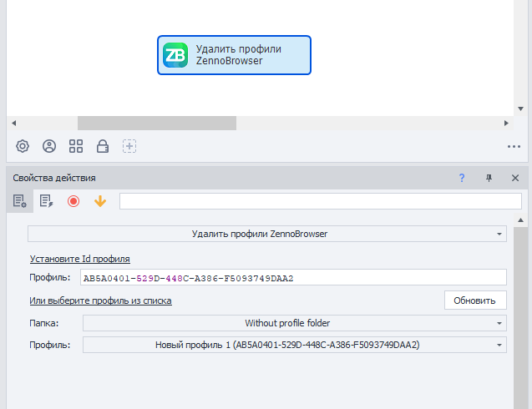Open the Удалить профили ZennoBrowser action dropdown
Screen dimensions: 532x409
pos(267,234)
